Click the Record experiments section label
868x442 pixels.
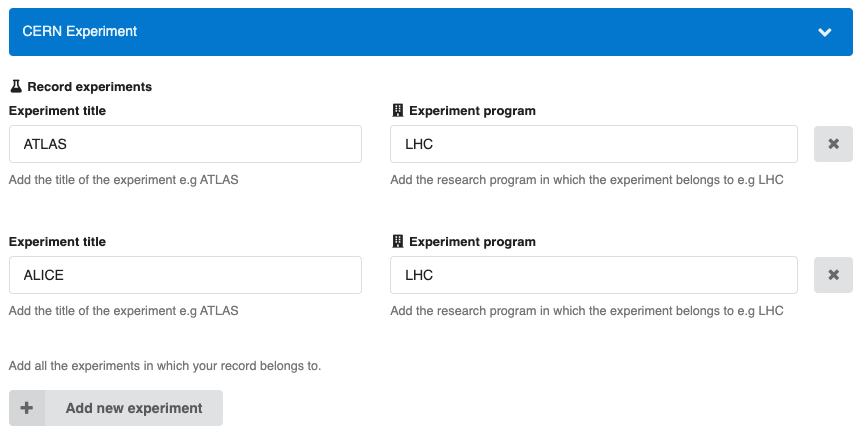(x=89, y=87)
